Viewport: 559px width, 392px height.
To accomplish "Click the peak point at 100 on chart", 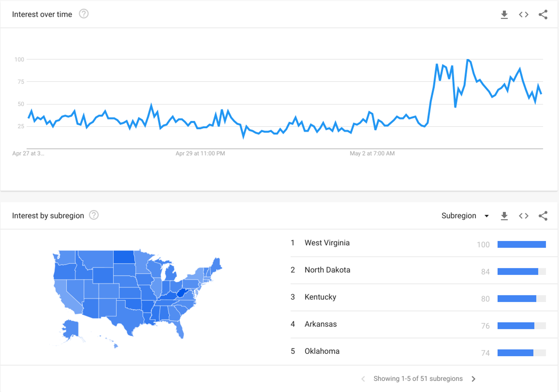I will [x=468, y=60].
